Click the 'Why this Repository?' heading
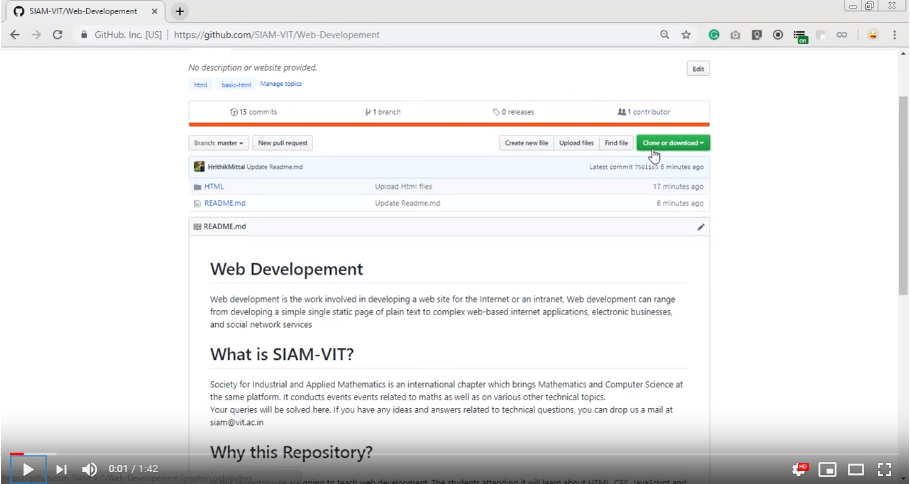Screen dimensions: 910x484 (291, 452)
